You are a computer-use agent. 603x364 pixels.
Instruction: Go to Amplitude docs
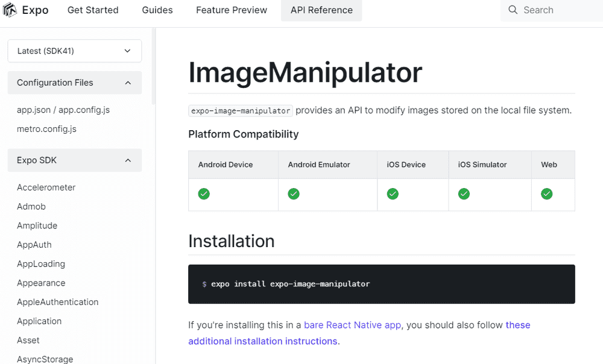[x=37, y=225]
